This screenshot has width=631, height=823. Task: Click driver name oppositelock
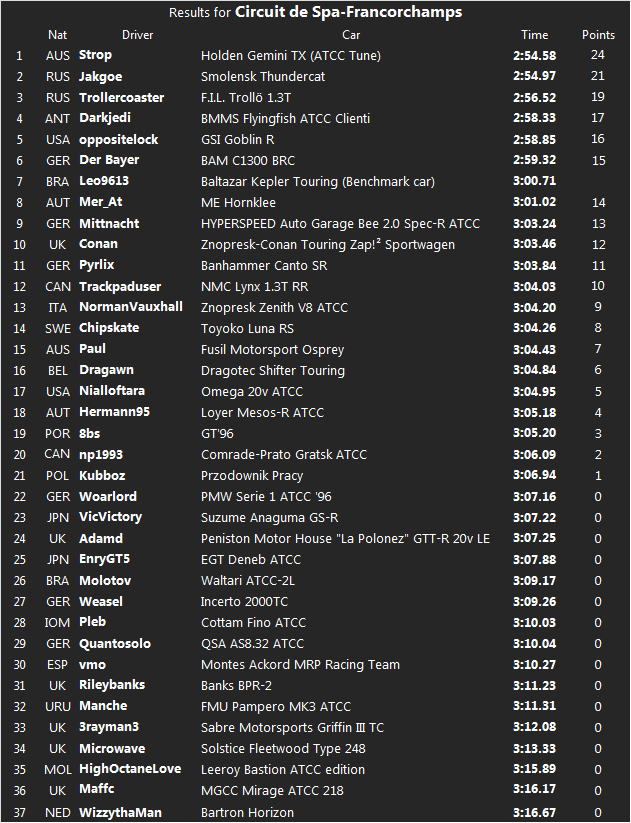[119, 139]
